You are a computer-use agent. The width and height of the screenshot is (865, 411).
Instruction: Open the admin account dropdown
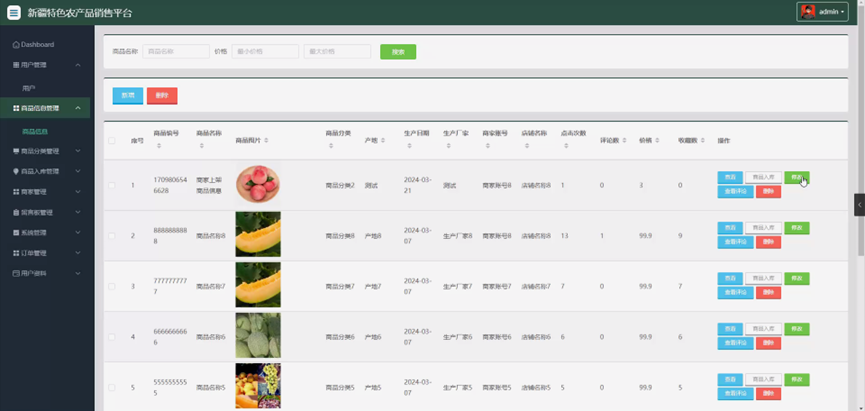pyautogui.click(x=822, y=12)
